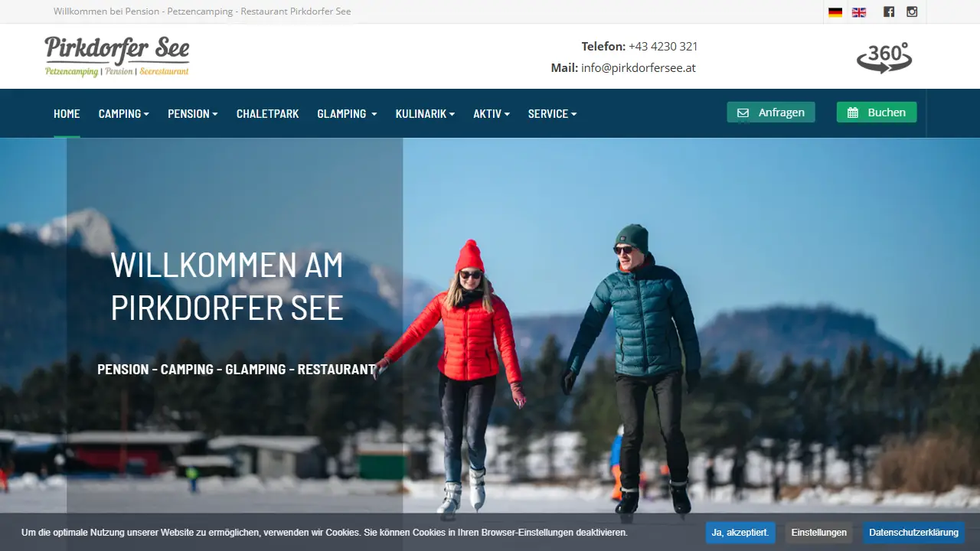Switch to German language flag
Viewport: 980px width, 551px height.
coord(835,12)
